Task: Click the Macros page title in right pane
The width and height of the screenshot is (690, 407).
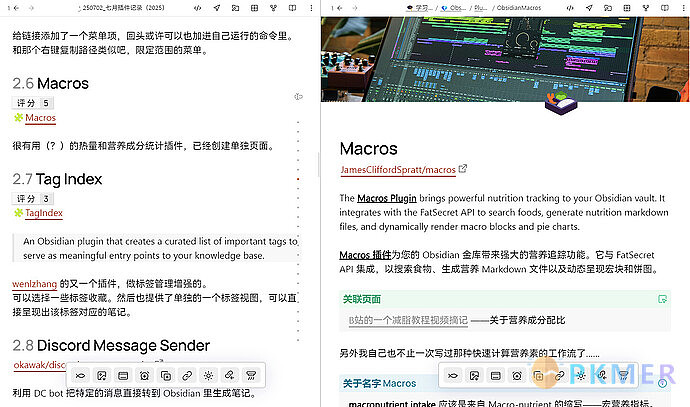Action: coord(369,149)
